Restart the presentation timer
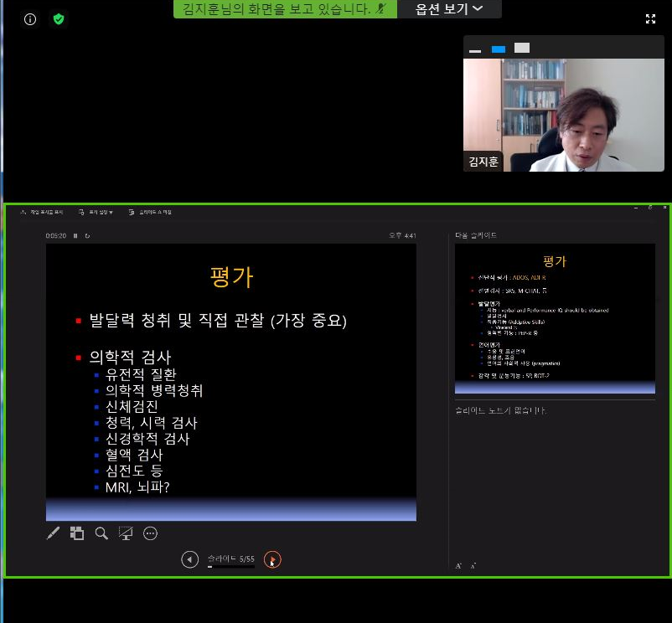Viewport: 672px width, 623px height. 87,236
